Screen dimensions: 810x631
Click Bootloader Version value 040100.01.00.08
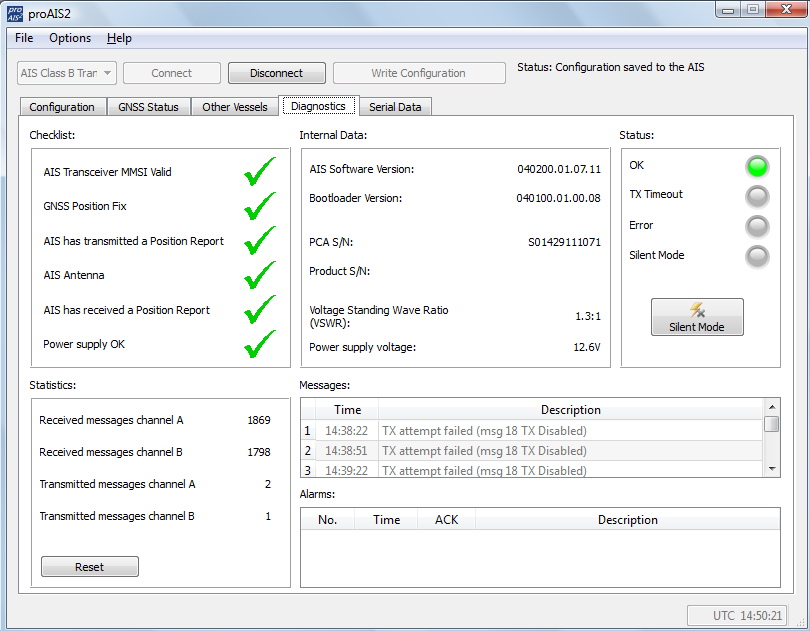click(x=558, y=198)
